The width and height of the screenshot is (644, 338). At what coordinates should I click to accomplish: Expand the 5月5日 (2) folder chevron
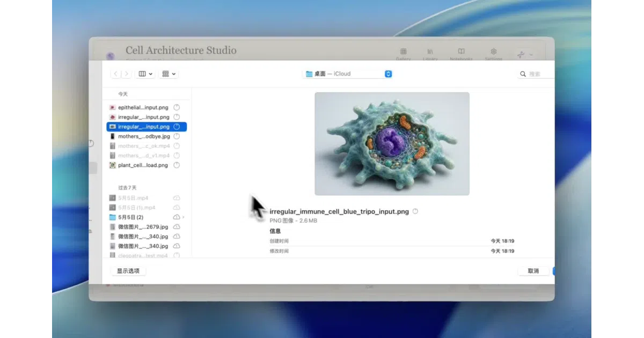pos(184,217)
